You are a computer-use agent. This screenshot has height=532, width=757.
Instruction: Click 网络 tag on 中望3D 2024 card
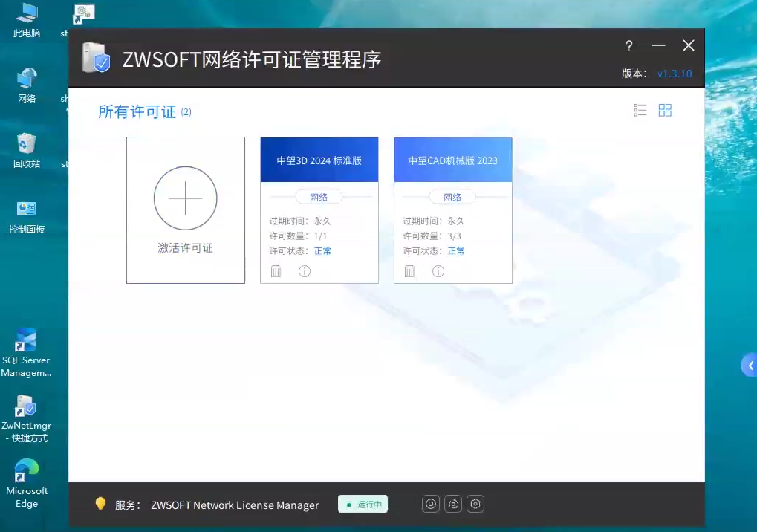(319, 197)
